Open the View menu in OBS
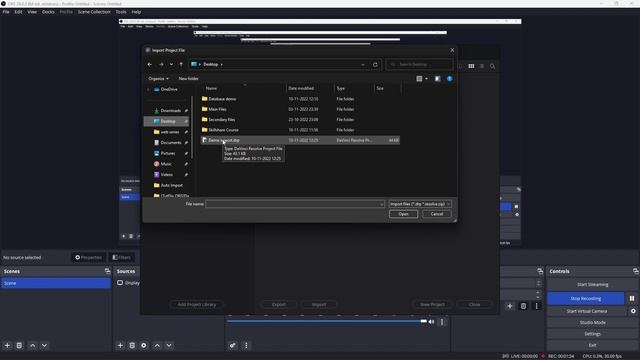Viewport: 640px width, 360px height. click(32, 12)
